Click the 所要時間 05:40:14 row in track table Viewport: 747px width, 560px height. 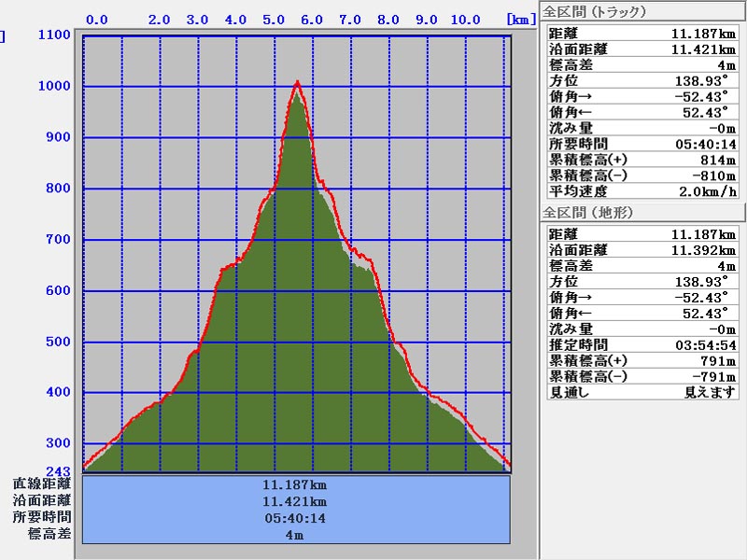click(x=641, y=144)
